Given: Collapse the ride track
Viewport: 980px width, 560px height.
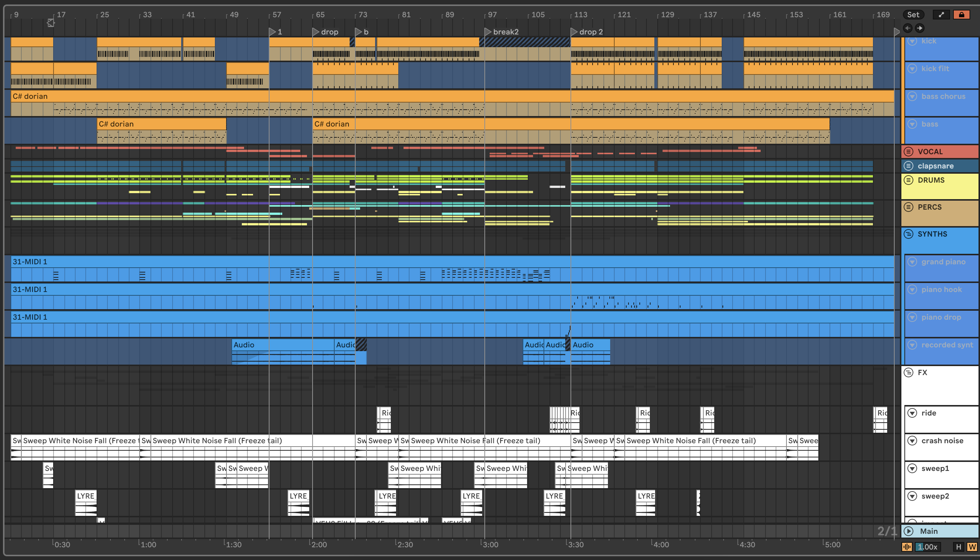Looking at the screenshot, I should tap(912, 413).
